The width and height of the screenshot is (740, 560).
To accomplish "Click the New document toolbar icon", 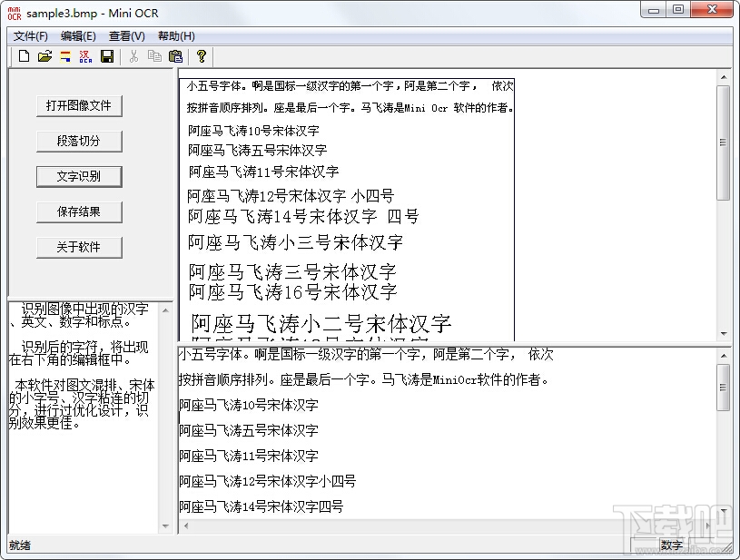I will (x=24, y=56).
